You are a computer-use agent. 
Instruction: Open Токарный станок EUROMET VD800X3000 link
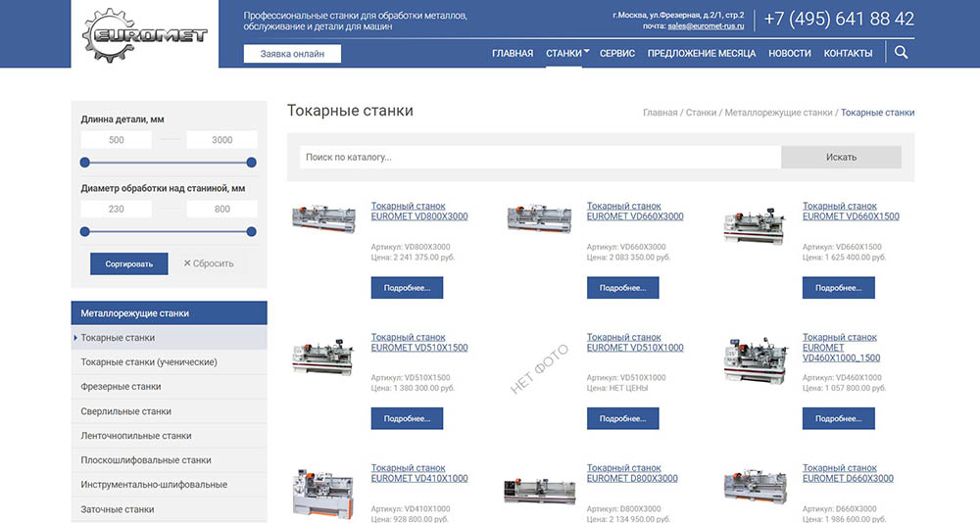pos(419,212)
